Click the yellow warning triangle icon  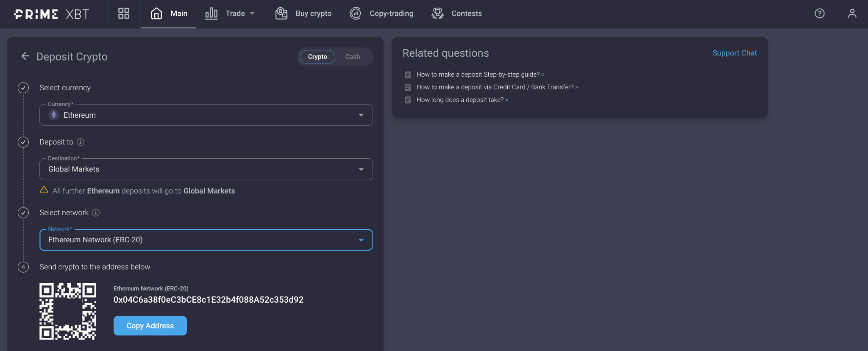point(44,190)
